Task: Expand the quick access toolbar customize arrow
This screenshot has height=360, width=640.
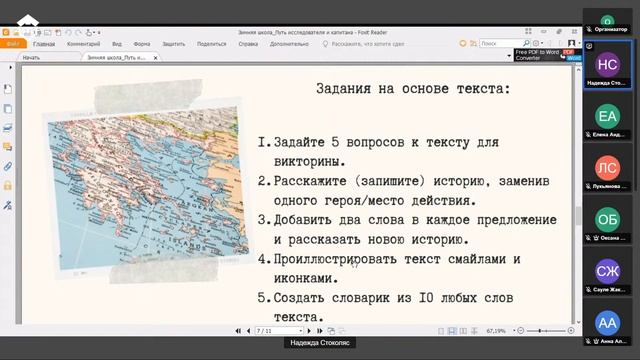Action: pyautogui.click(x=99, y=32)
